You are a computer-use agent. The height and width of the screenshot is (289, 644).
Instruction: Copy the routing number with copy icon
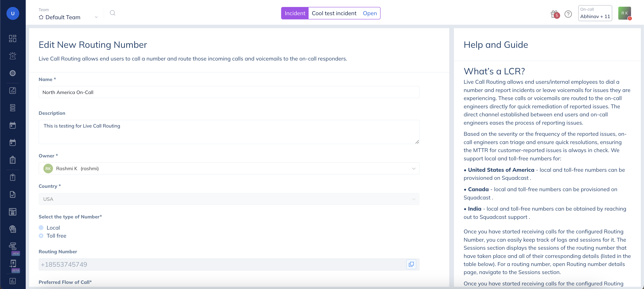point(411,264)
